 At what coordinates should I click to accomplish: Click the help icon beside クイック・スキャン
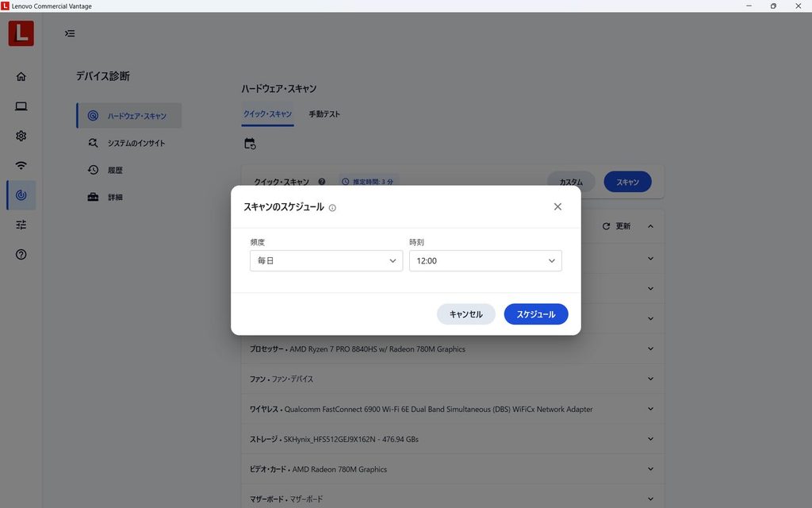(322, 182)
